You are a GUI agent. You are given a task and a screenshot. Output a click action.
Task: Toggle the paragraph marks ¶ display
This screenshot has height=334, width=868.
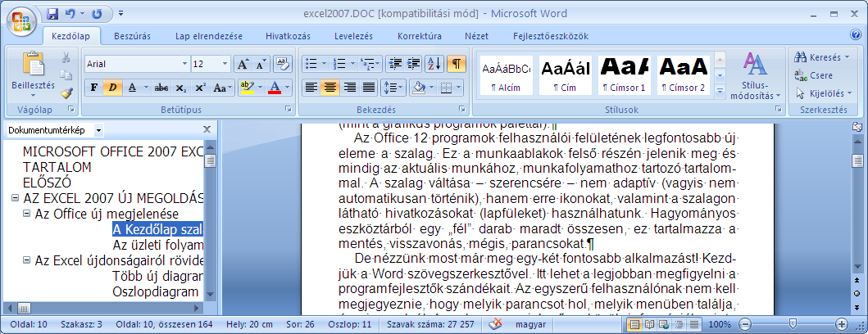[x=457, y=64]
